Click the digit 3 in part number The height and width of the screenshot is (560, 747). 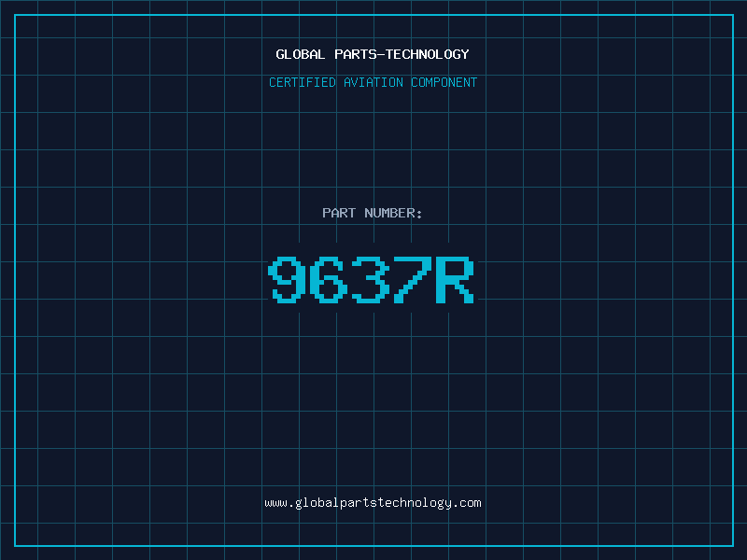(370, 280)
